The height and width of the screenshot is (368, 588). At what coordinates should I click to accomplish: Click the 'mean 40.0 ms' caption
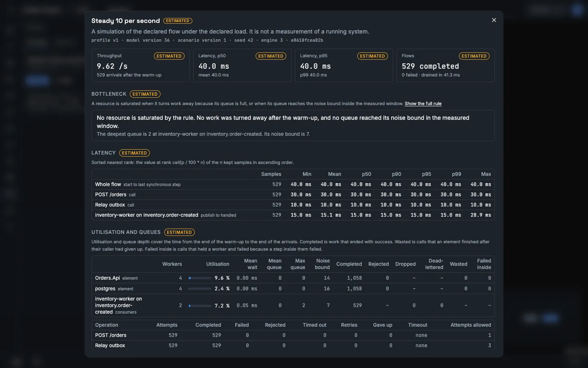click(214, 75)
